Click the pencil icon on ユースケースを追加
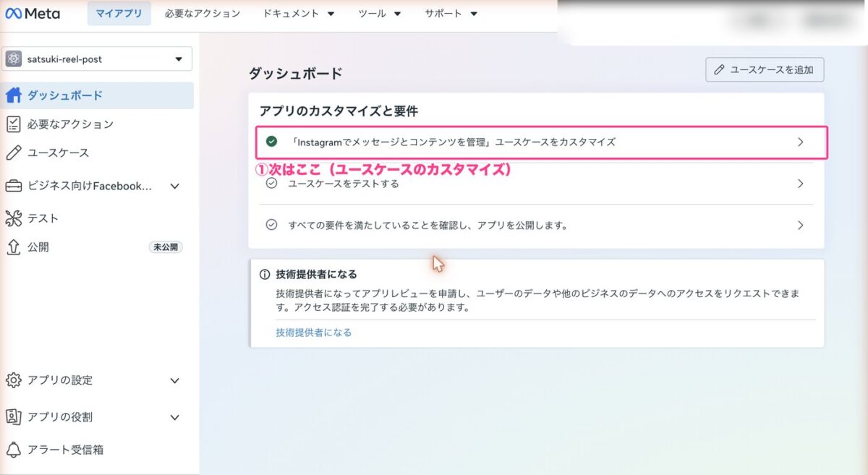Image resolution: width=868 pixels, height=475 pixels. [719, 70]
